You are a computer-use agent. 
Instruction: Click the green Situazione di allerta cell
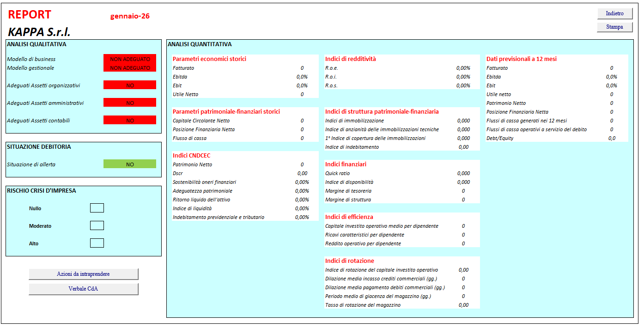click(x=130, y=164)
